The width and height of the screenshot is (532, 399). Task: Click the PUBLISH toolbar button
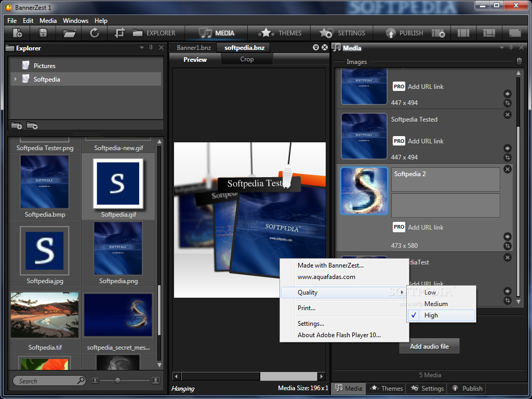pyautogui.click(x=404, y=33)
